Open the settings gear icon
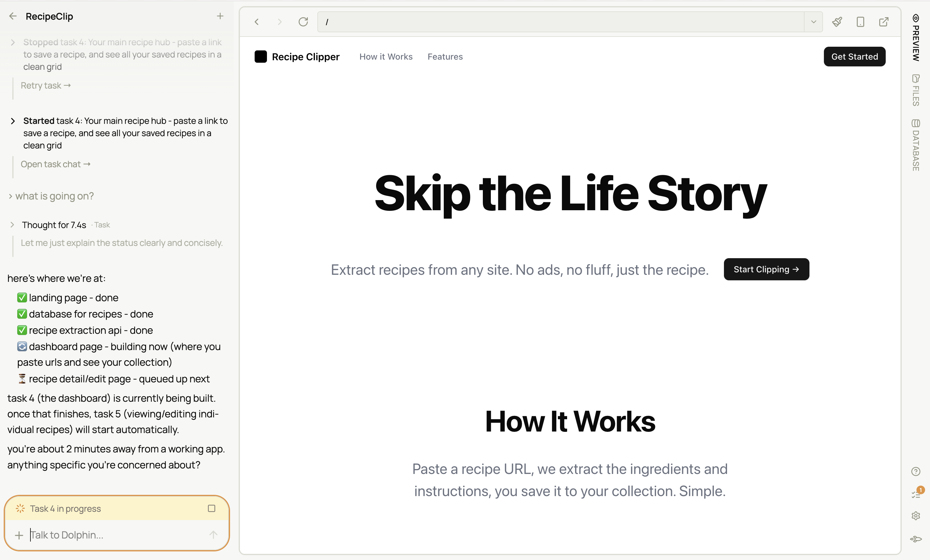 pos(916,515)
